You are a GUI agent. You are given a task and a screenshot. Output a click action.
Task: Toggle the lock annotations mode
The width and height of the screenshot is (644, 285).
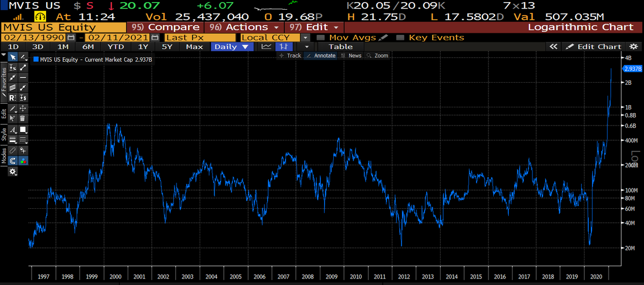tap(23, 151)
